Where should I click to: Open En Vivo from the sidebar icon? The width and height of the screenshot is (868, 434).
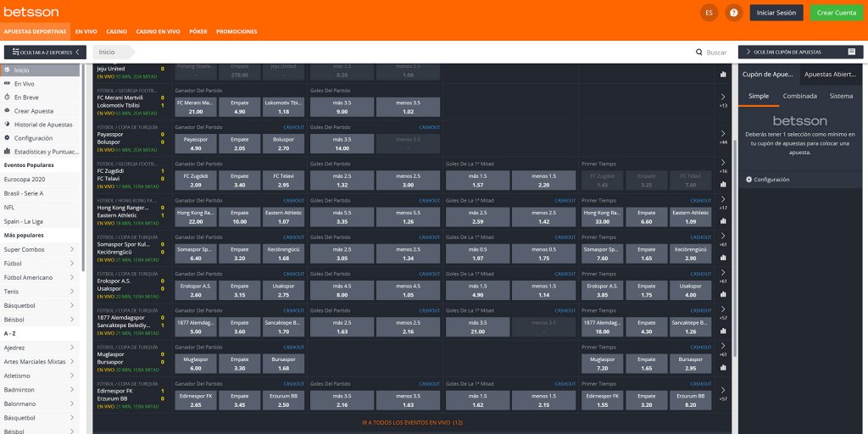point(7,84)
